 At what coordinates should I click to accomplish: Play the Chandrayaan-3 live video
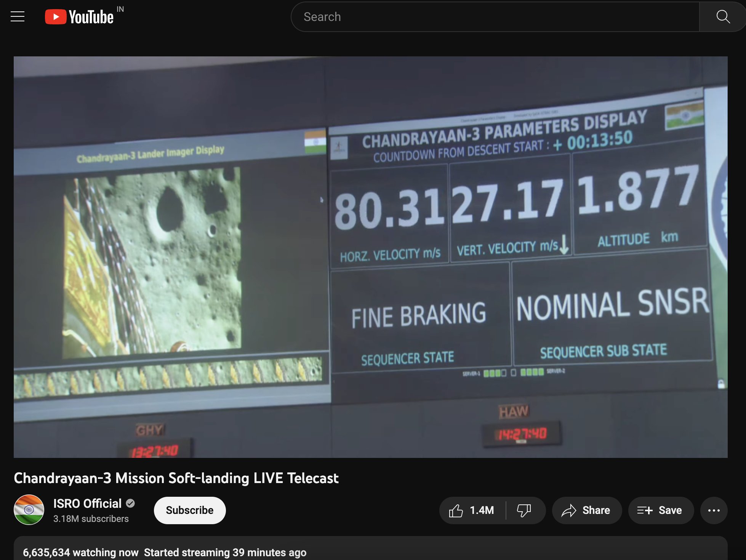pyautogui.click(x=371, y=257)
